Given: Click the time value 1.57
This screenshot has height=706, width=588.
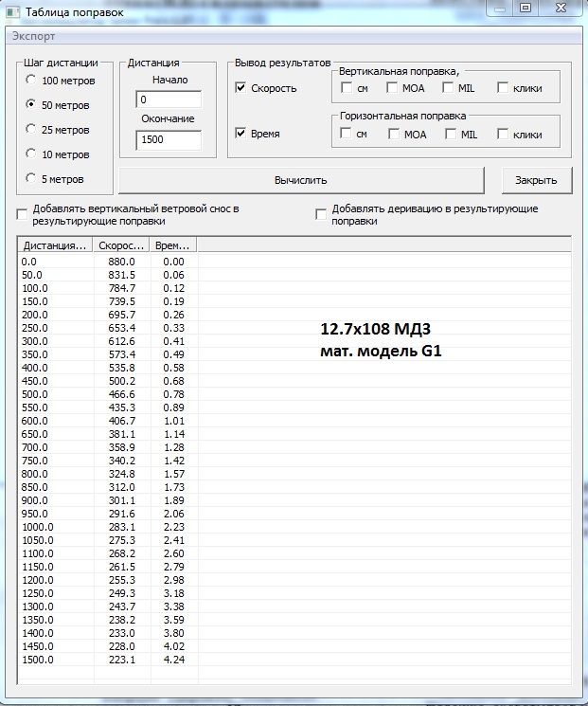Looking at the screenshot, I should (x=173, y=474).
